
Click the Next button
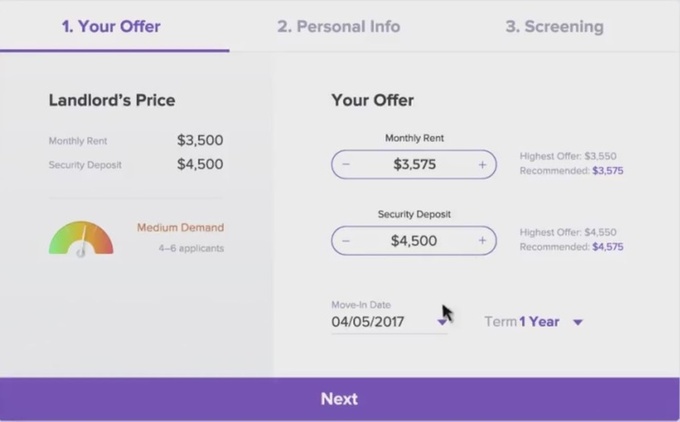click(340, 399)
